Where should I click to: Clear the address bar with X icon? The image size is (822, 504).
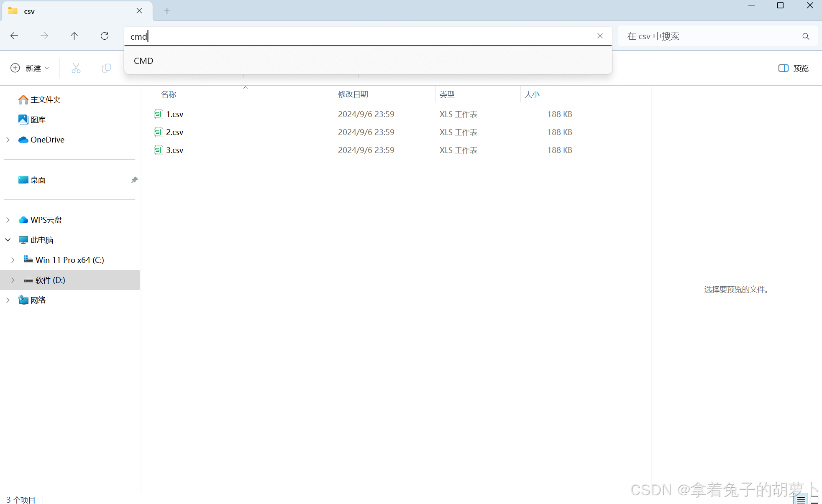click(600, 36)
